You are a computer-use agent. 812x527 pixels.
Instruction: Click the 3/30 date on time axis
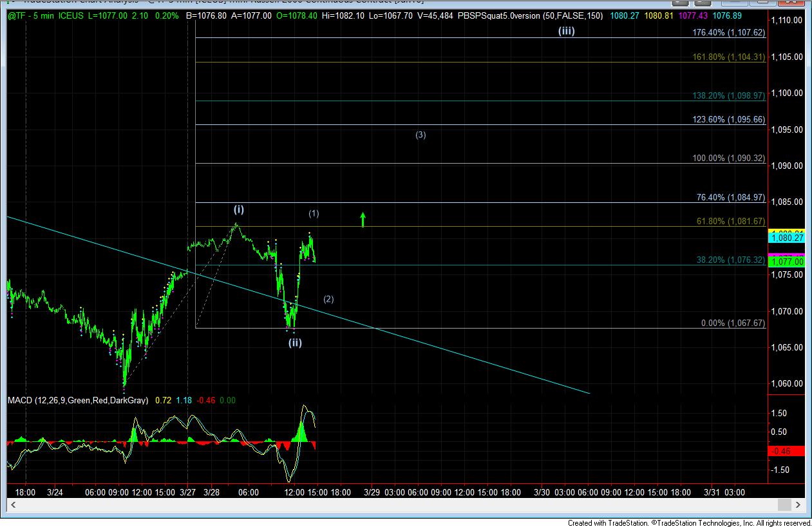(x=542, y=492)
